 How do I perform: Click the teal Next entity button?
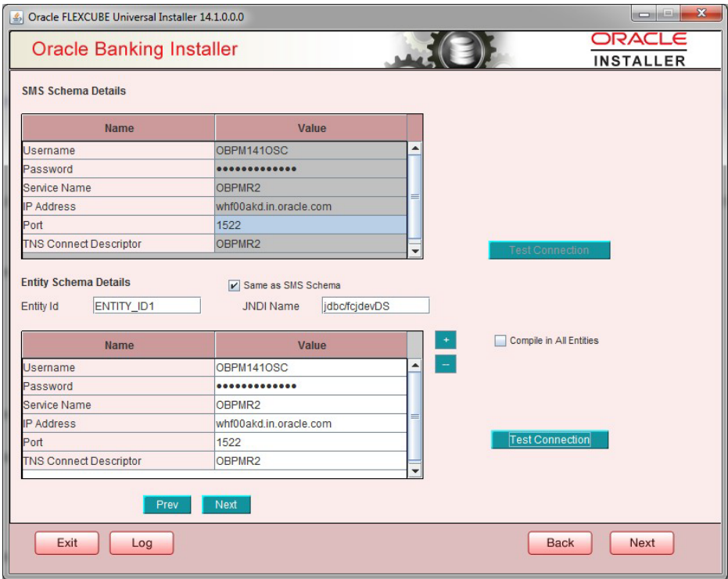pos(226,504)
